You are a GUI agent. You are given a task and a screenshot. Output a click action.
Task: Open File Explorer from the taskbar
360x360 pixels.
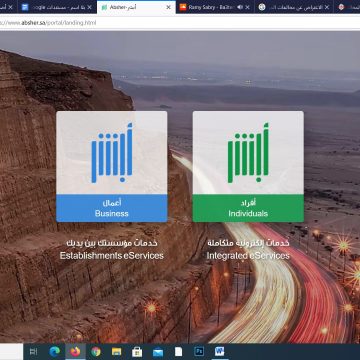click(x=116, y=352)
